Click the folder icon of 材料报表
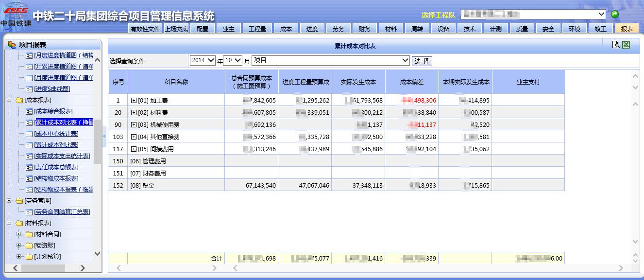The height and width of the screenshot is (280, 644). (x=19, y=223)
